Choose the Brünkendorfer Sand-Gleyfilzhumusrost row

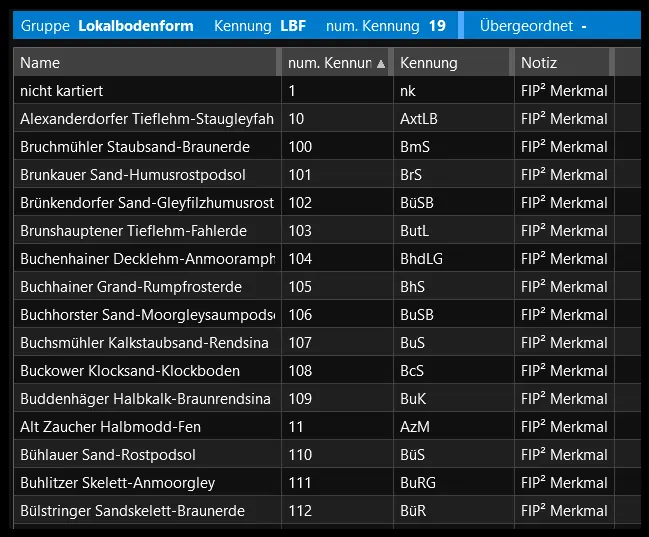tap(146, 203)
